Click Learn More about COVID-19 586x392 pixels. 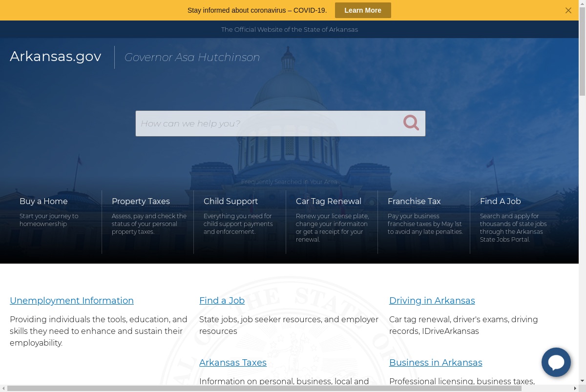pyautogui.click(x=363, y=10)
